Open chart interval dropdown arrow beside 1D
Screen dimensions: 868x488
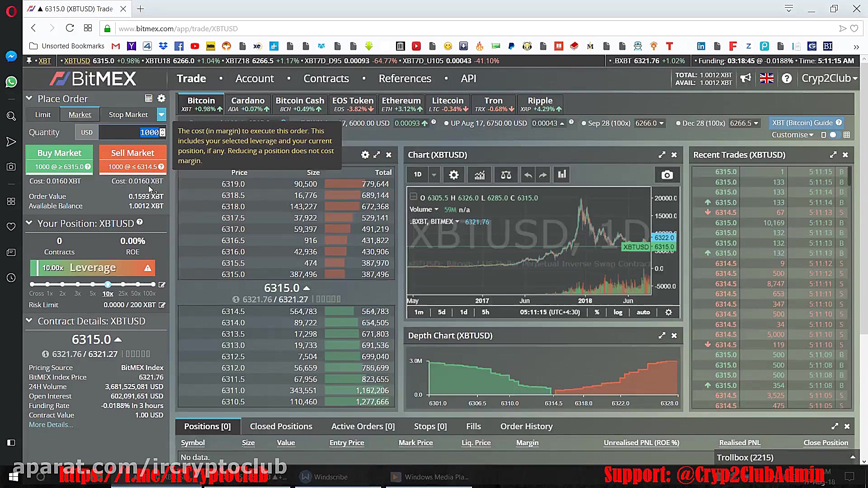pos(434,175)
